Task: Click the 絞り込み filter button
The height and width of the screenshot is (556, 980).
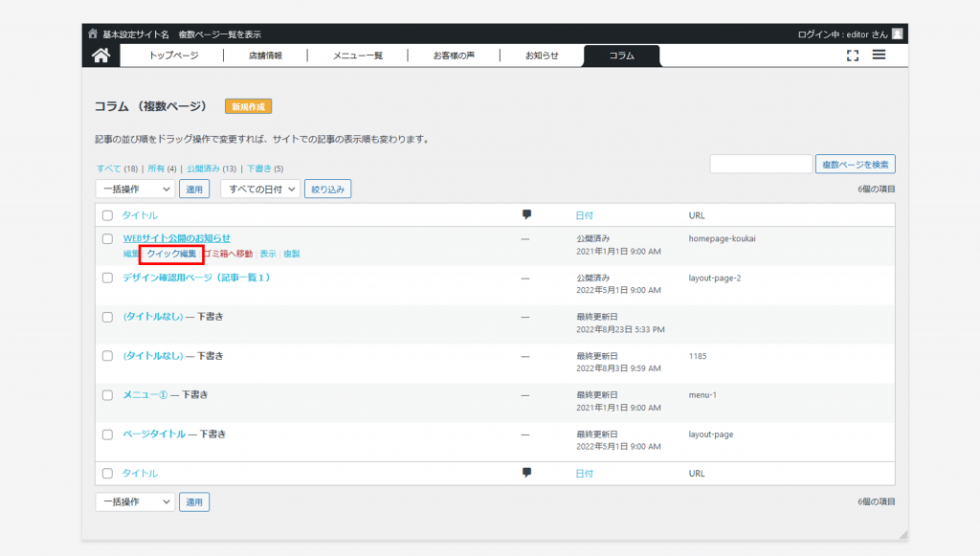Action: click(328, 189)
